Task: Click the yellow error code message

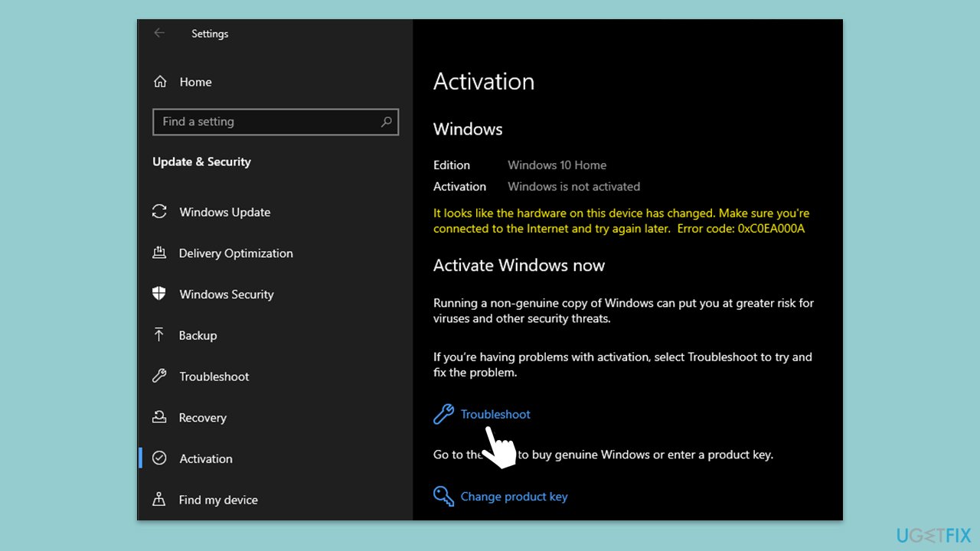Action: coord(621,220)
